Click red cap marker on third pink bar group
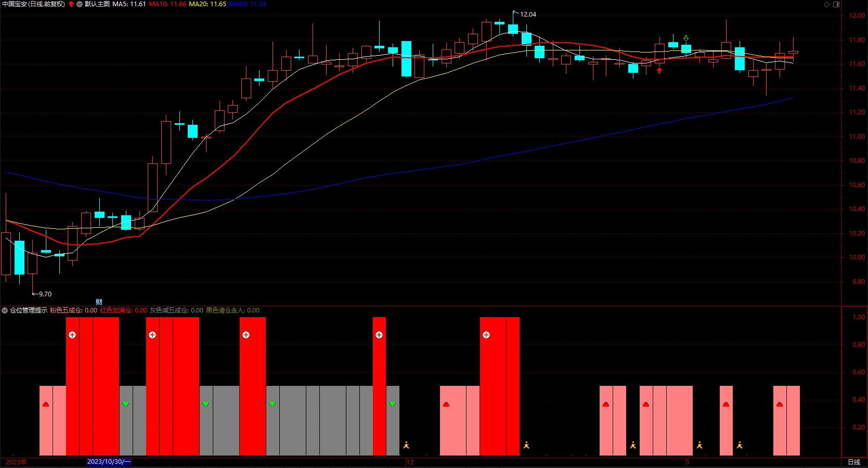The width and height of the screenshot is (868, 468). point(606,404)
